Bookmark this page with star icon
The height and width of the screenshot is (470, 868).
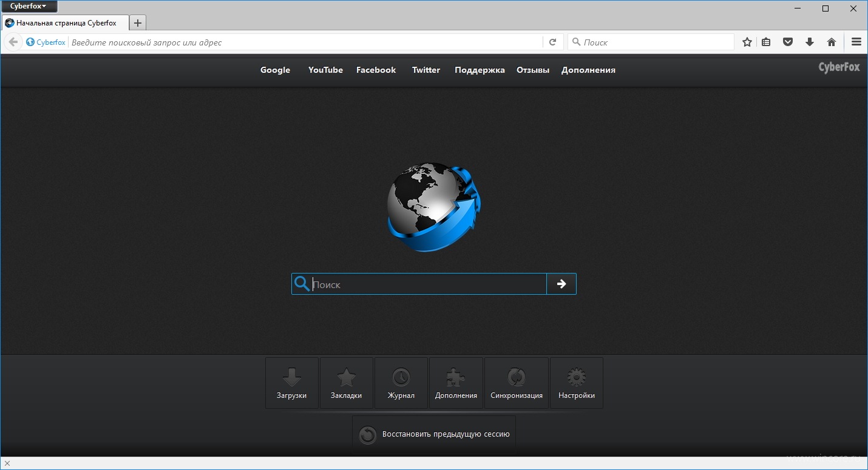pyautogui.click(x=747, y=42)
